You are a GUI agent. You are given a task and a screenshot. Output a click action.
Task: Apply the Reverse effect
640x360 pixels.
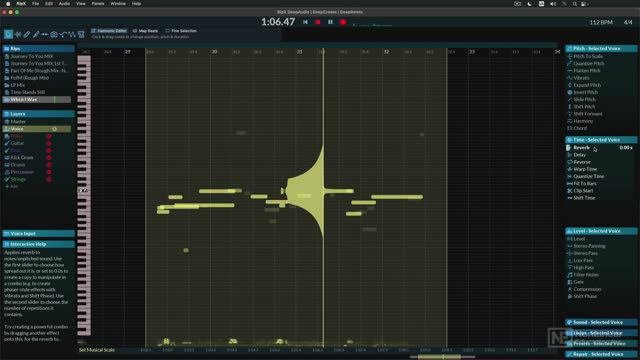point(582,162)
